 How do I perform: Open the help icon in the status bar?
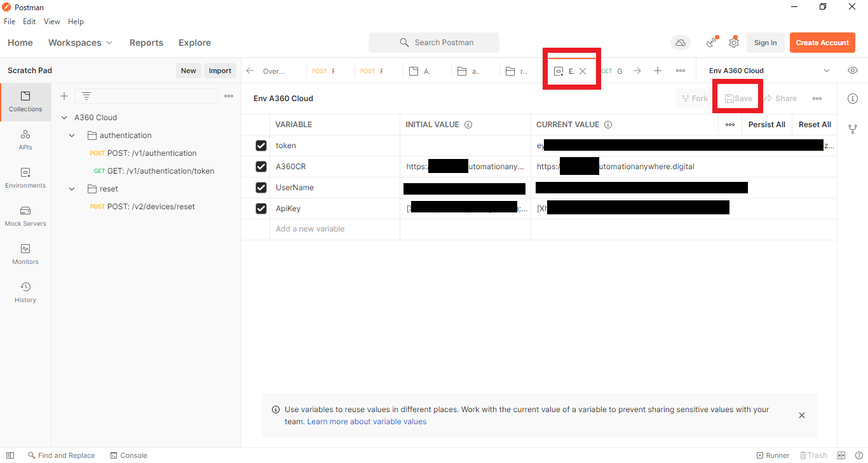click(858, 455)
